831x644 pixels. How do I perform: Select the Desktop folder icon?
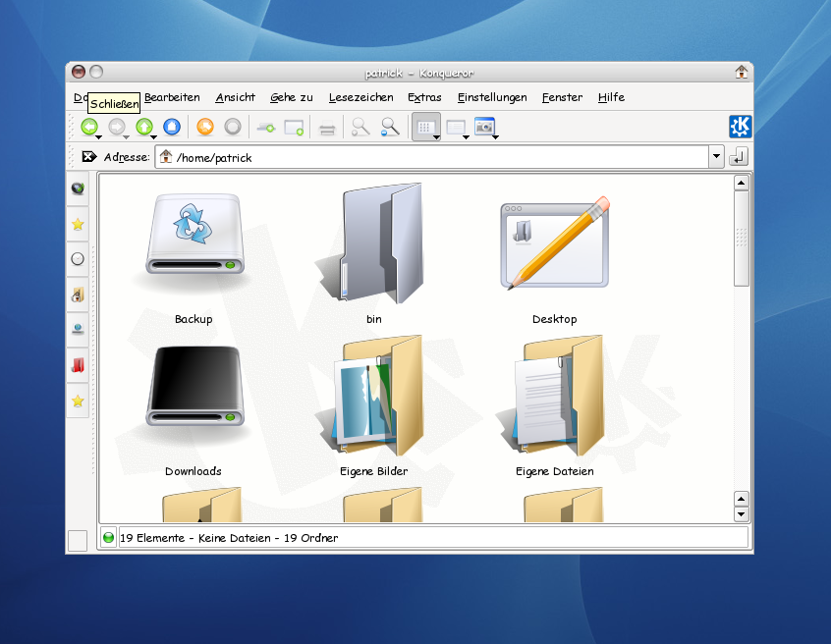(x=554, y=243)
